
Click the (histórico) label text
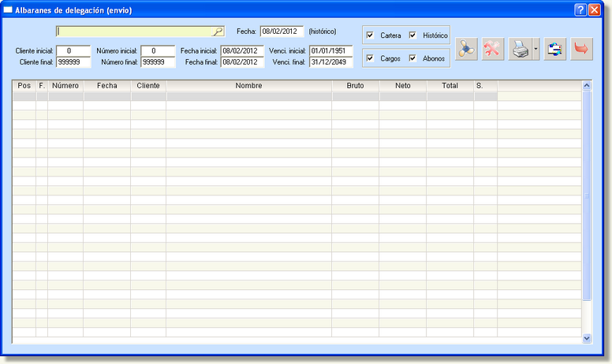[x=323, y=32]
